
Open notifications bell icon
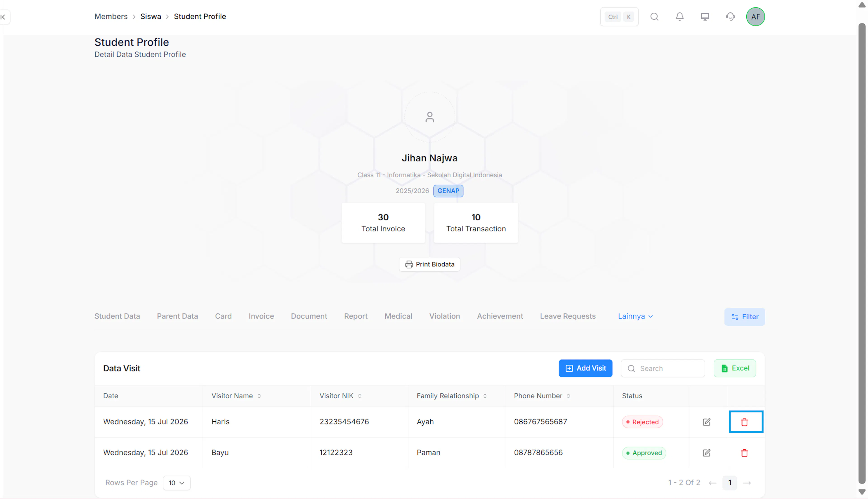click(679, 17)
